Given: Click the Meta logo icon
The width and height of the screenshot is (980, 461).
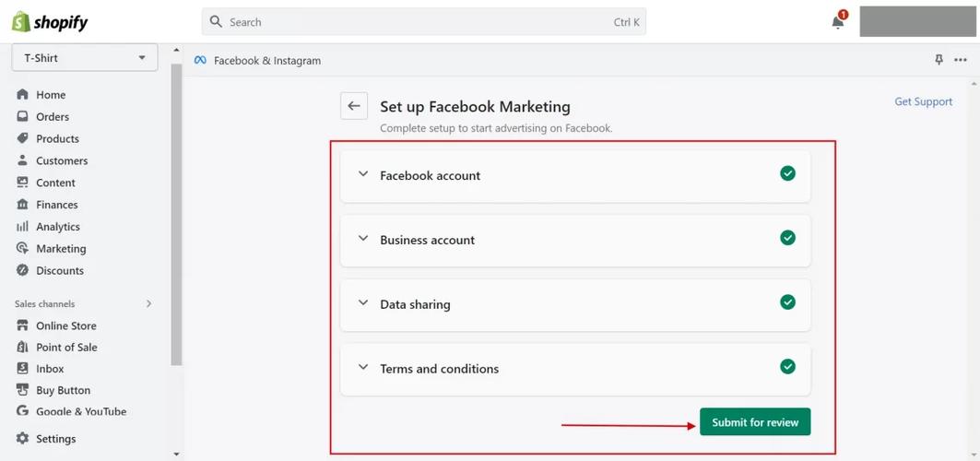Looking at the screenshot, I should (200, 61).
